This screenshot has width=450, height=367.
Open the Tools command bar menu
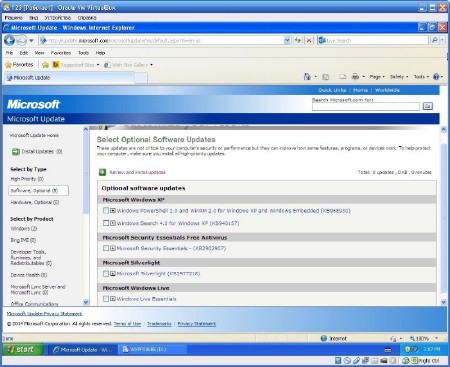click(421, 77)
